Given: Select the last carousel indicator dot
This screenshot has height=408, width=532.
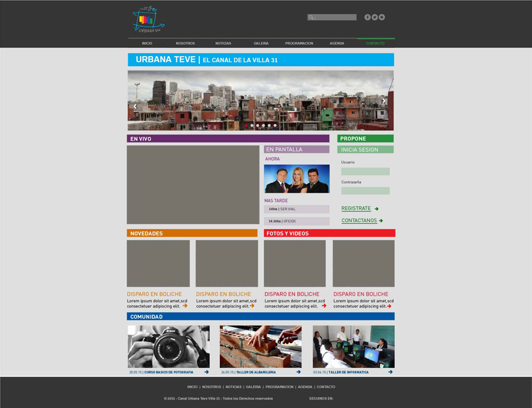Looking at the screenshot, I should [275, 125].
